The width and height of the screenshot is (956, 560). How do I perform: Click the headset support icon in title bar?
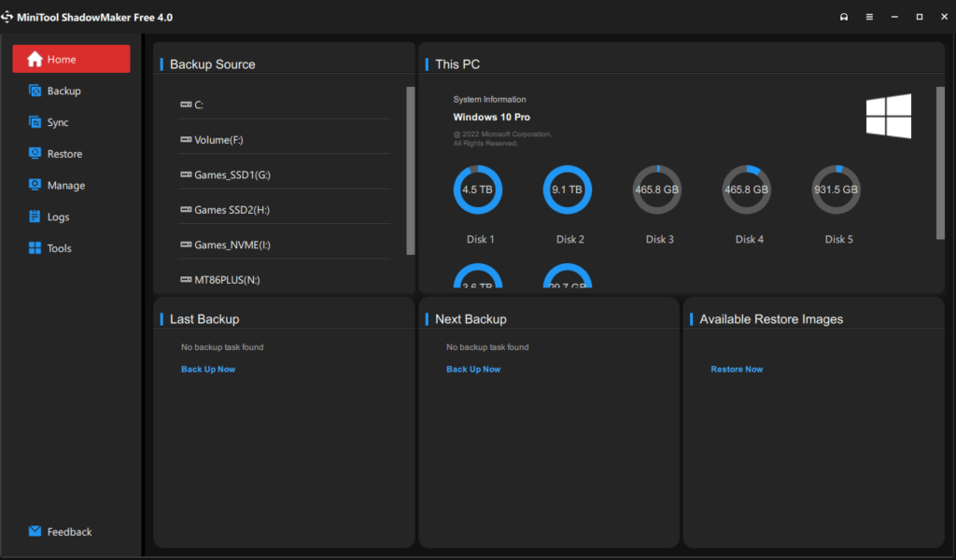click(x=844, y=17)
